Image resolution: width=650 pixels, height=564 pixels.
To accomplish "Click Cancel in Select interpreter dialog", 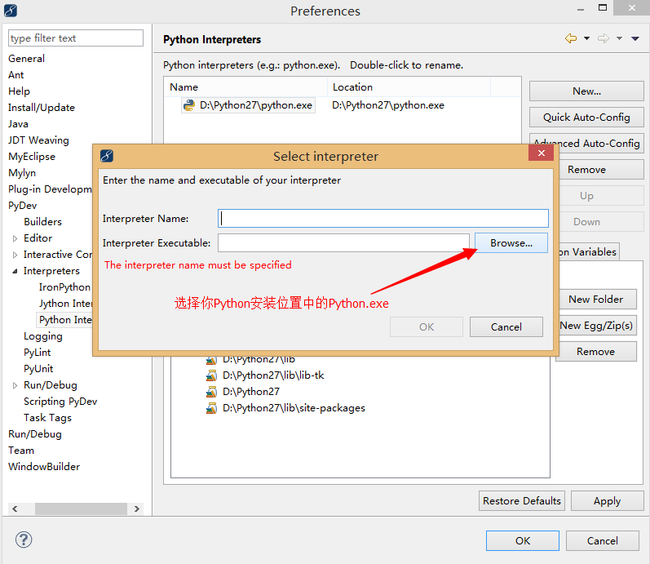I will coord(506,327).
